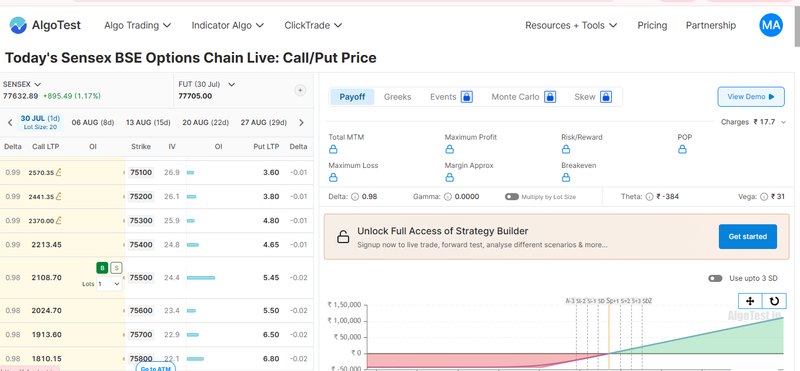This screenshot has height=371, width=800.
Task: Select the 13 AUG (15d) expiry
Action: pyautogui.click(x=148, y=122)
